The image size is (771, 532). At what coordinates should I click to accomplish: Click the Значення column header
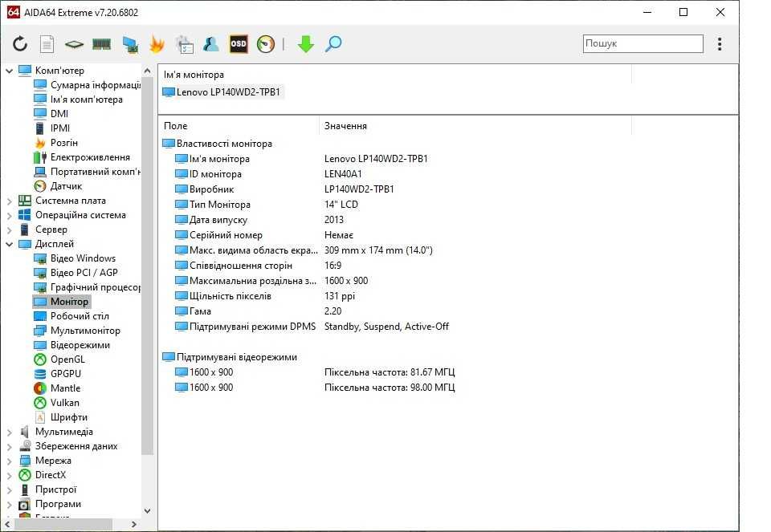345,126
